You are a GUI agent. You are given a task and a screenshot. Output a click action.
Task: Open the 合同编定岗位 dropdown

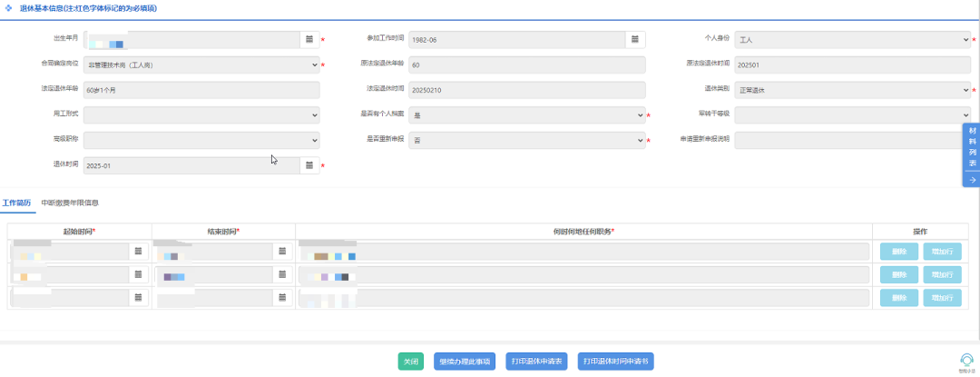[201, 65]
